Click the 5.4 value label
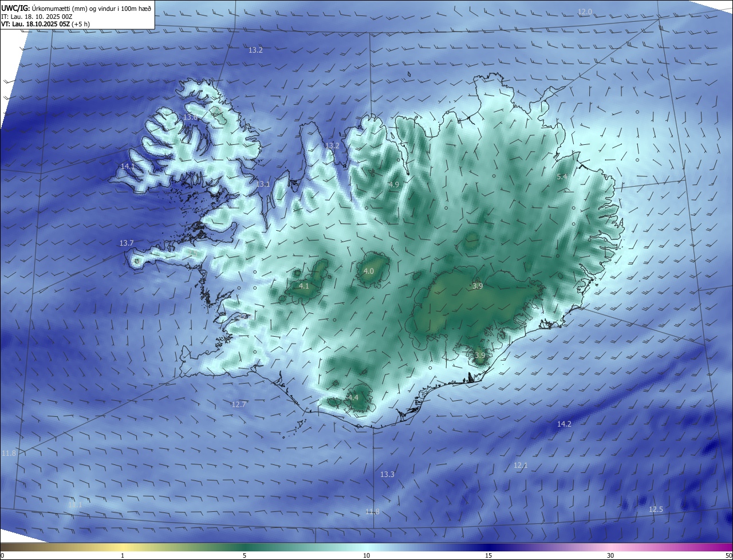The width and height of the screenshot is (733, 560). (x=562, y=177)
